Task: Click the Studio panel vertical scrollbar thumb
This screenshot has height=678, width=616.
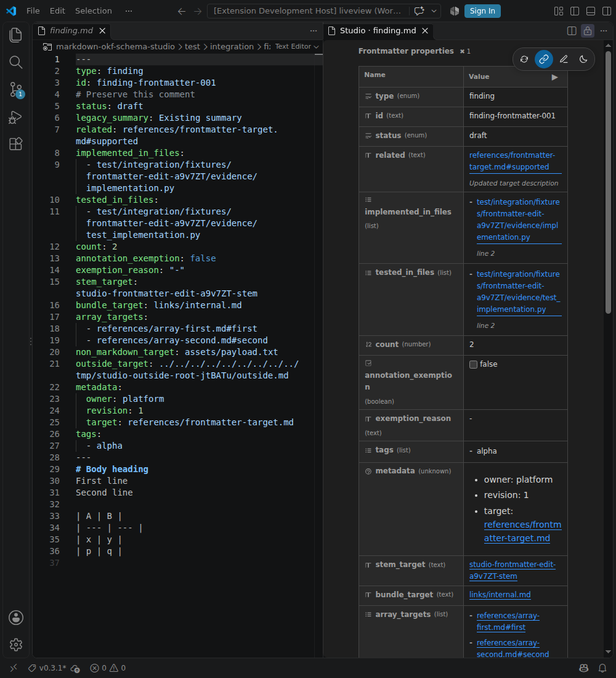Action: pyautogui.click(x=608, y=182)
